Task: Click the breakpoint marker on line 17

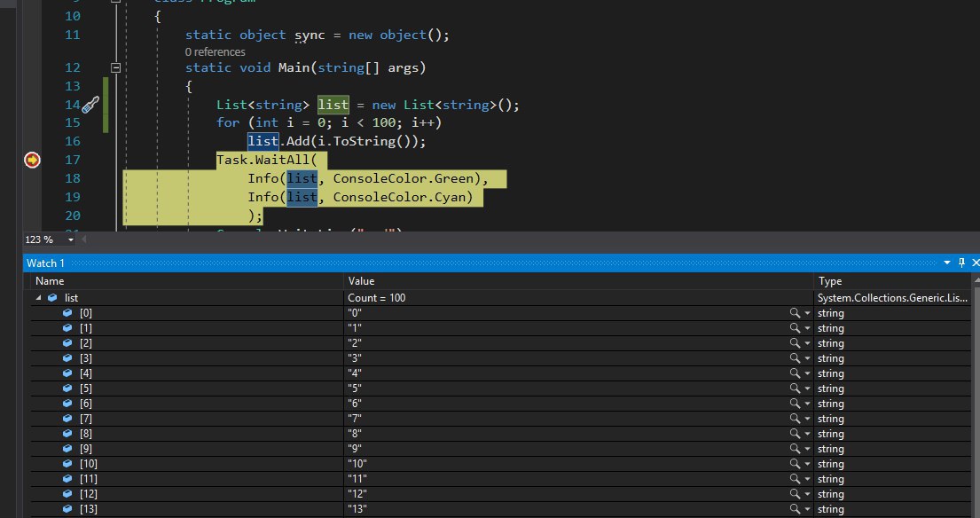Action: coord(32,160)
